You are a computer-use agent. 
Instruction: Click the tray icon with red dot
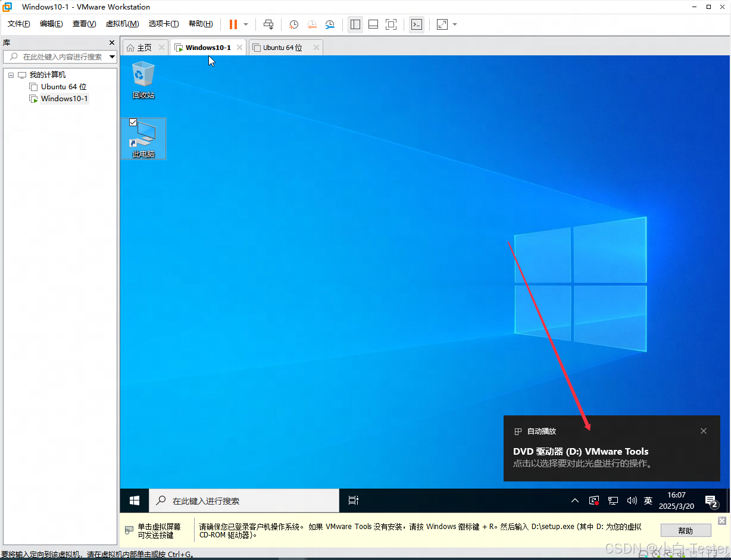(x=594, y=500)
